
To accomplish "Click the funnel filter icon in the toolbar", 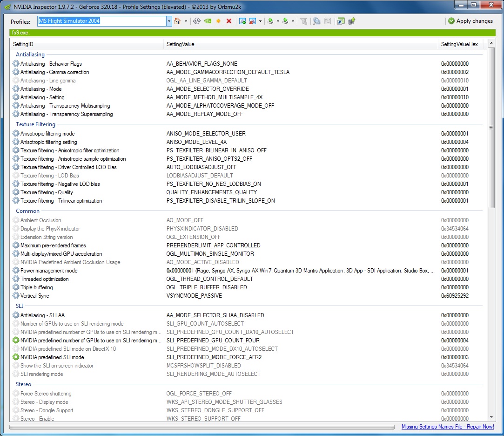I will point(303,21).
